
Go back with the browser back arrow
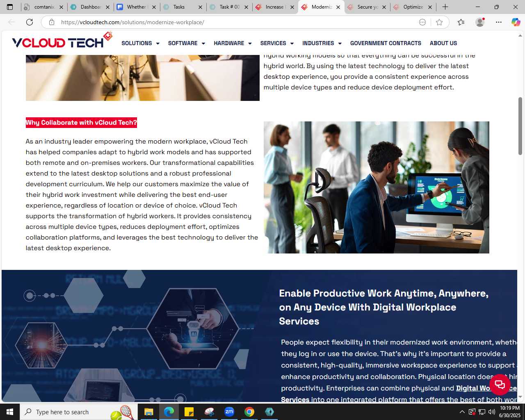(11, 22)
